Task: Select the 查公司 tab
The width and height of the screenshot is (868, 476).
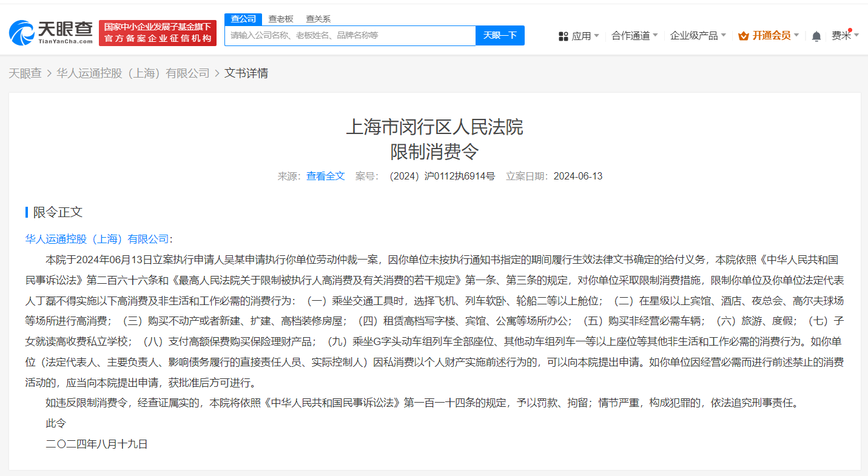Action: (x=243, y=19)
